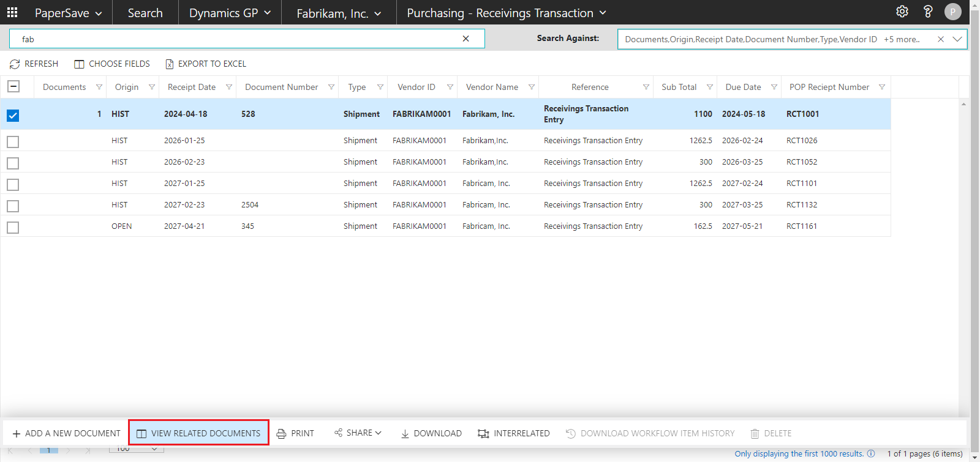Image resolution: width=980 pixels, height=462 pixels.
Task: Open the Share dropdown menu
Action: click(358, 433)
